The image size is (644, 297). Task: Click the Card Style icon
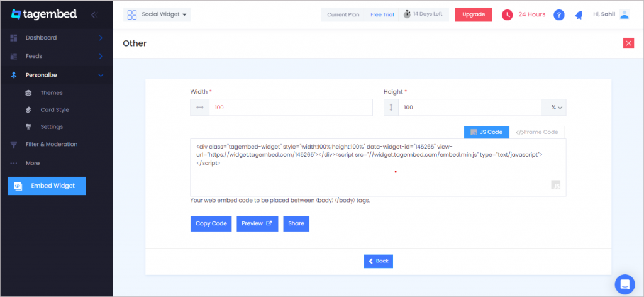[28, 110]
